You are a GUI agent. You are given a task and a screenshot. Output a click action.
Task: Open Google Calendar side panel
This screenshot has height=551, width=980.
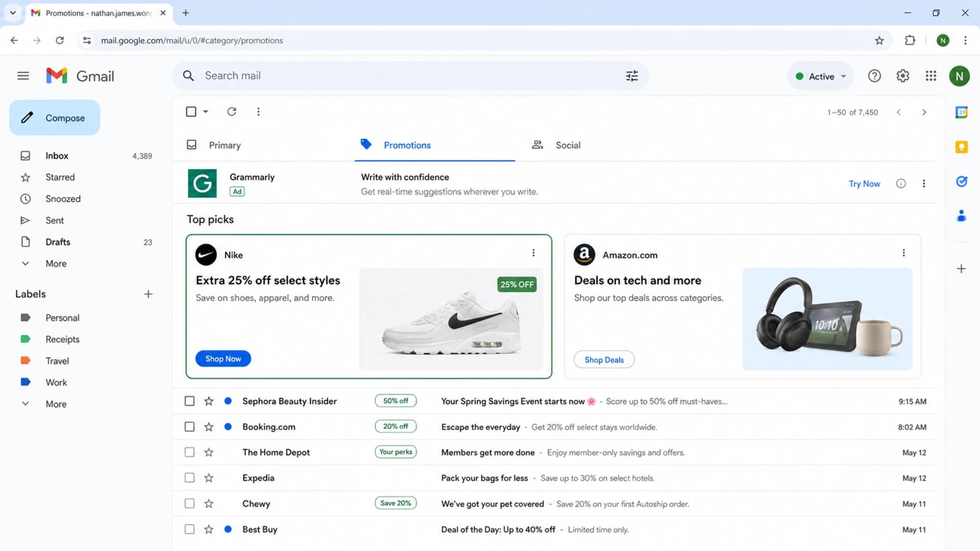[961, 112]
